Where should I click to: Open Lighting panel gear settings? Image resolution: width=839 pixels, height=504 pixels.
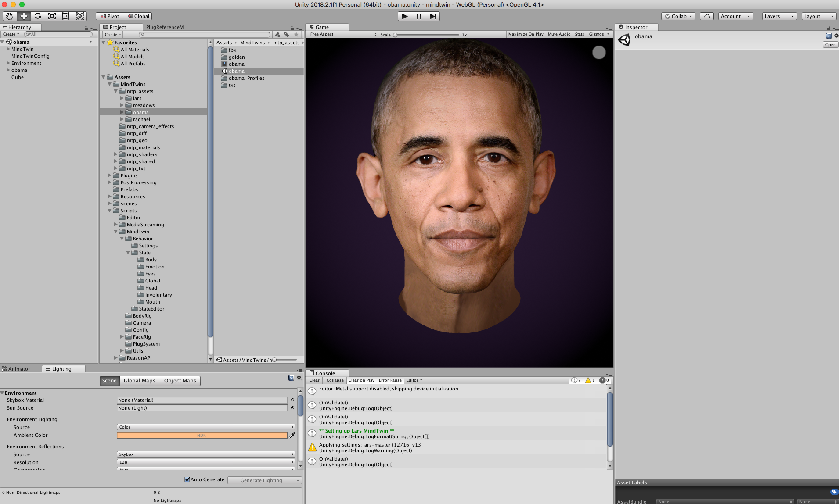(x=299, y=378)
